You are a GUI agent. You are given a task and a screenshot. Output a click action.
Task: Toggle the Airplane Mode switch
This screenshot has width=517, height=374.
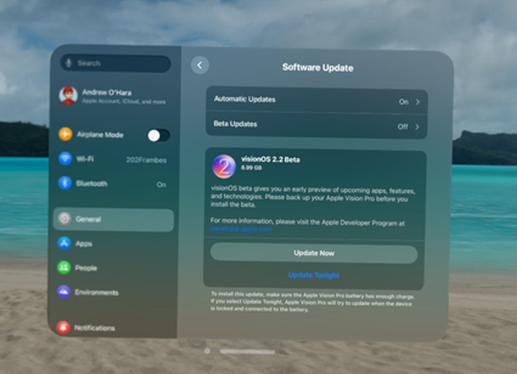pyautogui.click(x=159, y=136)
